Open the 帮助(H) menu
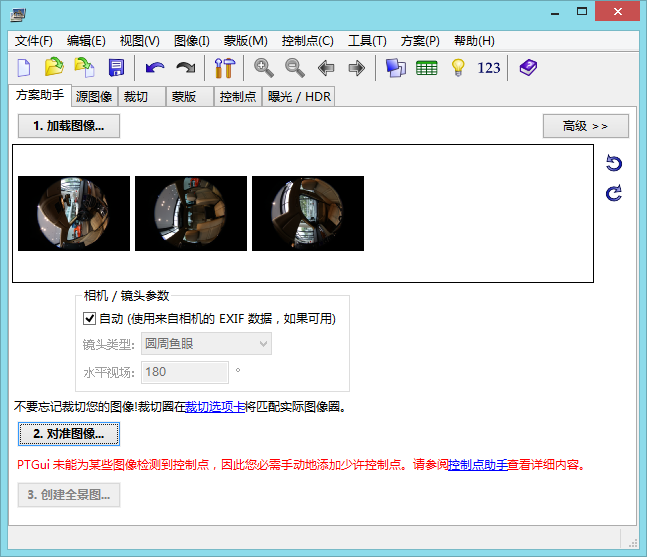Viewport: 647px width, 557px height. click(x=474, y=41)
